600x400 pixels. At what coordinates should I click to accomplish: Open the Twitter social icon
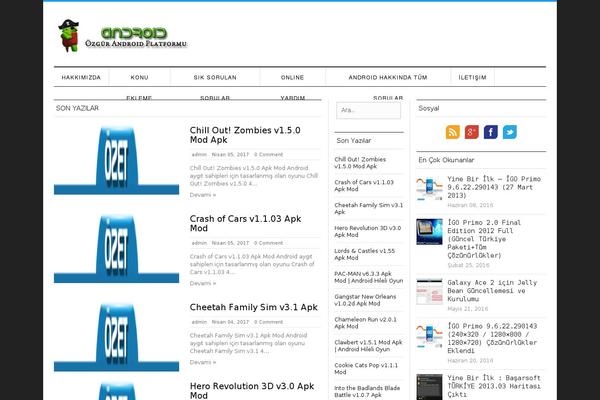[510, 132]
